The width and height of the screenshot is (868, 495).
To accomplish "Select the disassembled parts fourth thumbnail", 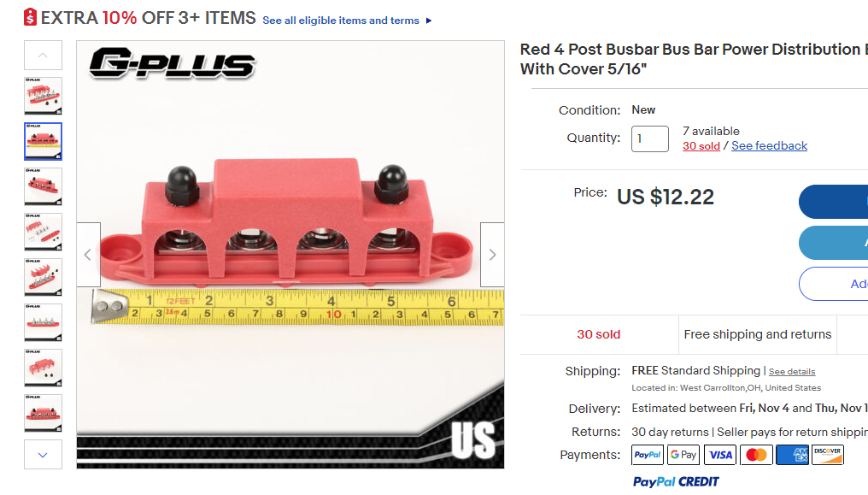I will point(44,232).
